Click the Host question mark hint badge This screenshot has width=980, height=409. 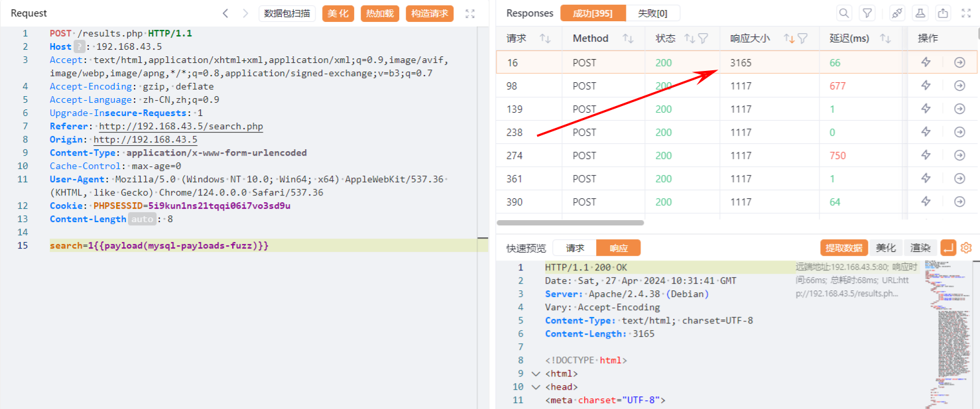[x=80, y=46]
